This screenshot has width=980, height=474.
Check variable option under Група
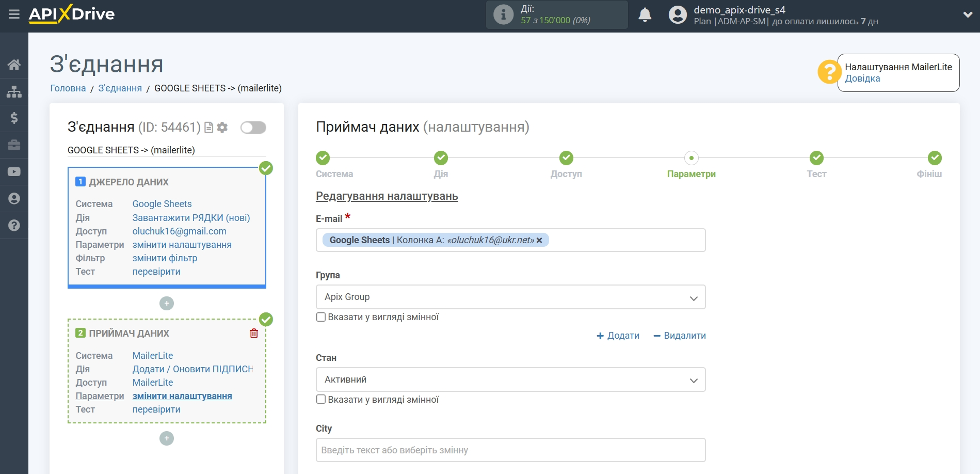(x=321, y=317)
